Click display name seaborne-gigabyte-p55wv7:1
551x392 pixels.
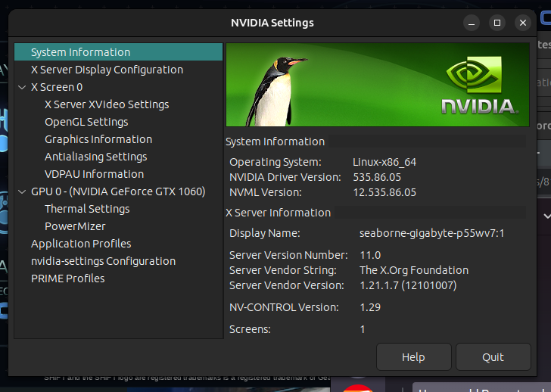point(432,233)
